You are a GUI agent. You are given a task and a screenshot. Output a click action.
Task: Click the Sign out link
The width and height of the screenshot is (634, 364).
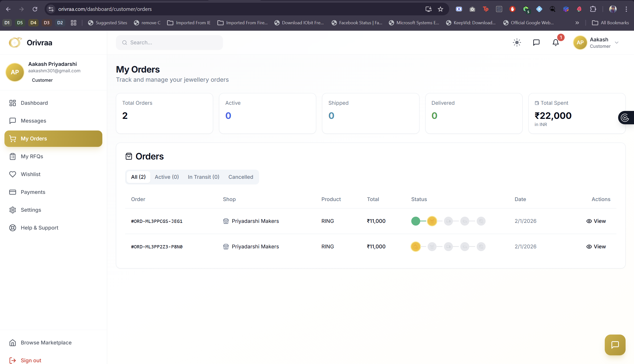[x=31, y=360]
